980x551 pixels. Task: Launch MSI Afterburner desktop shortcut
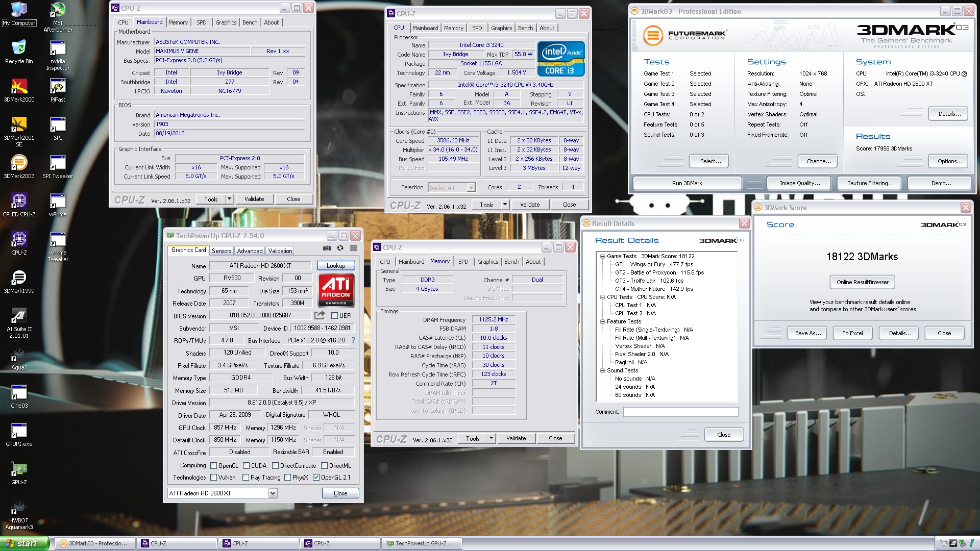[58, 17]
